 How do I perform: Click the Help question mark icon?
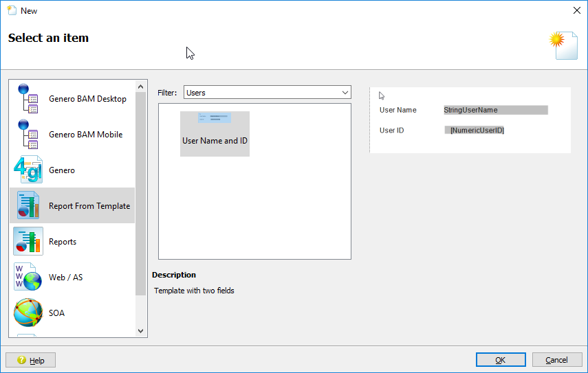[21, 360]
